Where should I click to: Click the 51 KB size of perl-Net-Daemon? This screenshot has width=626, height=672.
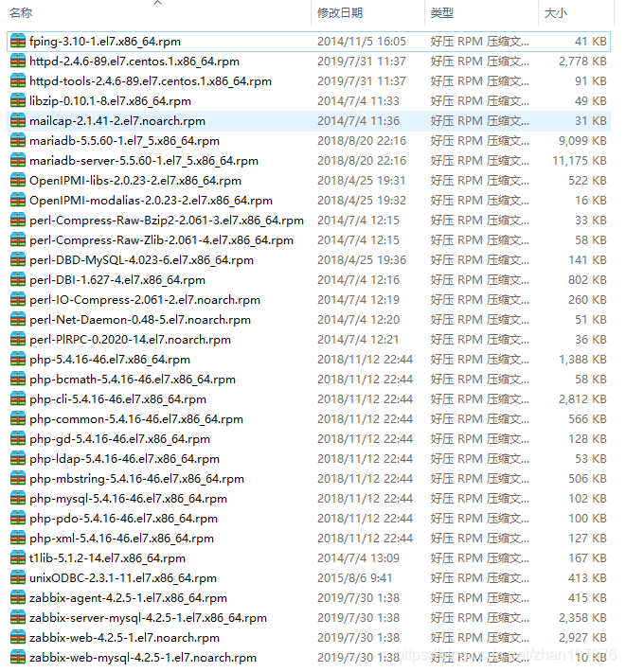590,319
